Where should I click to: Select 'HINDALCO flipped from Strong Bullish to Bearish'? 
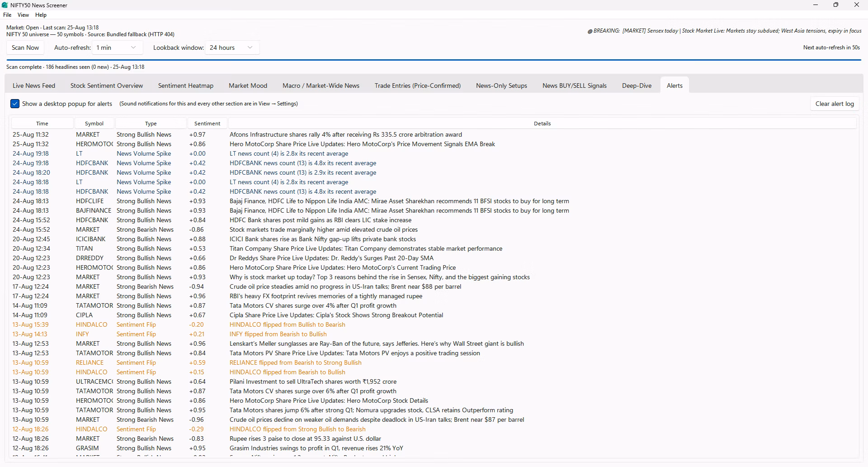coord(434,429)
